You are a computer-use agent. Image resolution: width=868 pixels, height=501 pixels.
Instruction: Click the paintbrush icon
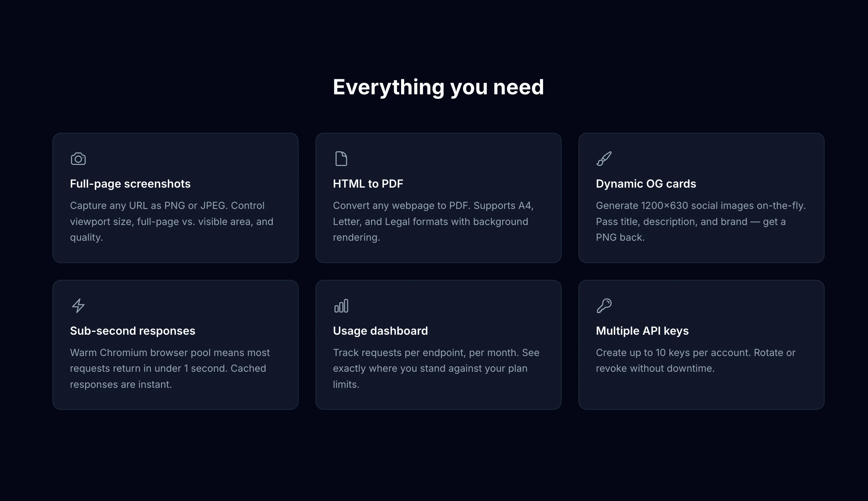pyautogui.click(x=604, y=159)
